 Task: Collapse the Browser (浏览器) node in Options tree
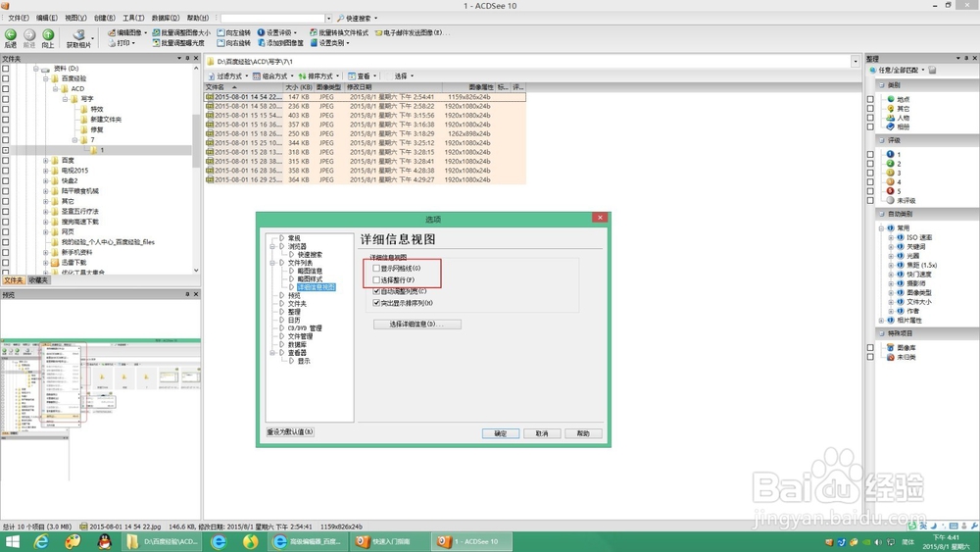pos(272,247)
